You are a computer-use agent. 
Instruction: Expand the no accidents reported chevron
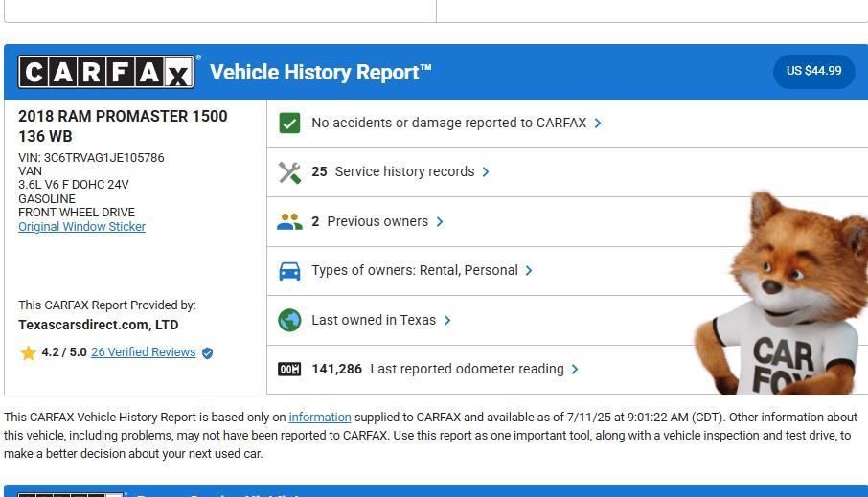coord(598,124)
